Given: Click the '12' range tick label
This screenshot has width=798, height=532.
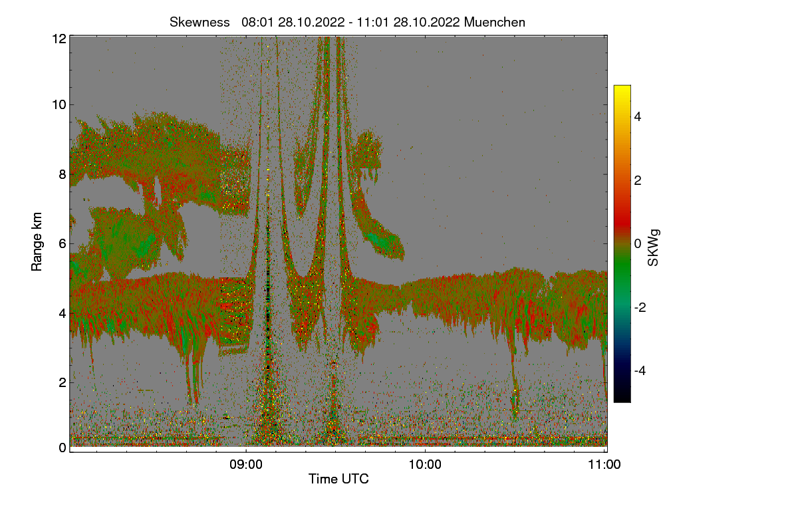Looking at the screenshot, I should pyautogui.click(x=59, y=39).
